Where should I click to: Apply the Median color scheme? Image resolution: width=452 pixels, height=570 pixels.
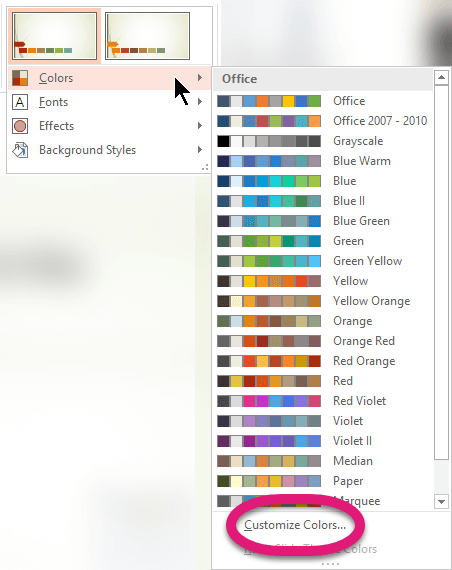323,461
